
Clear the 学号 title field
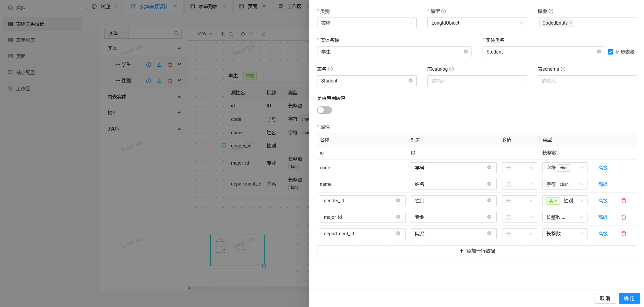489,167
